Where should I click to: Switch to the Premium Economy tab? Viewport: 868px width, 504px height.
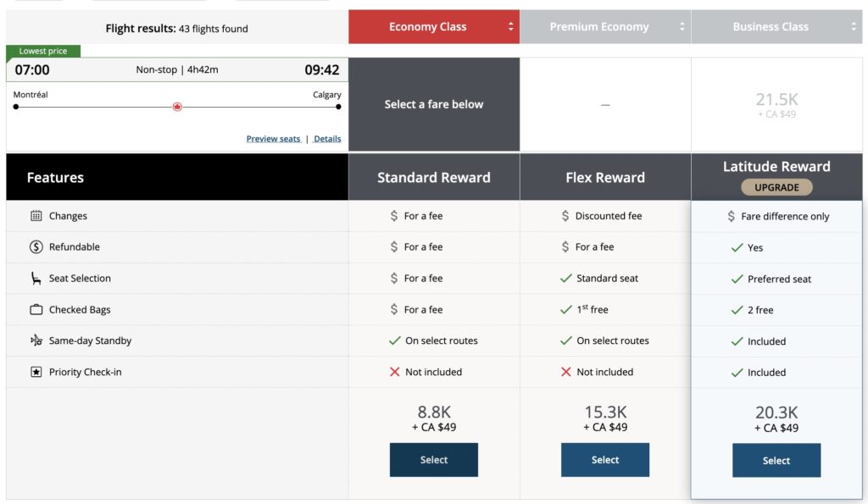point(598,27)
